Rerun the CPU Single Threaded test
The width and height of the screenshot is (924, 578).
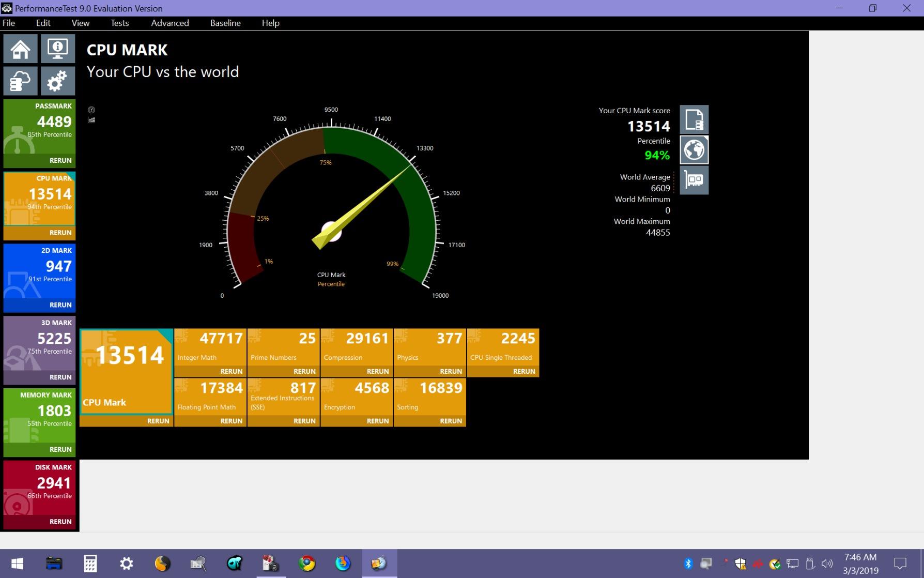tap(523, 371)
